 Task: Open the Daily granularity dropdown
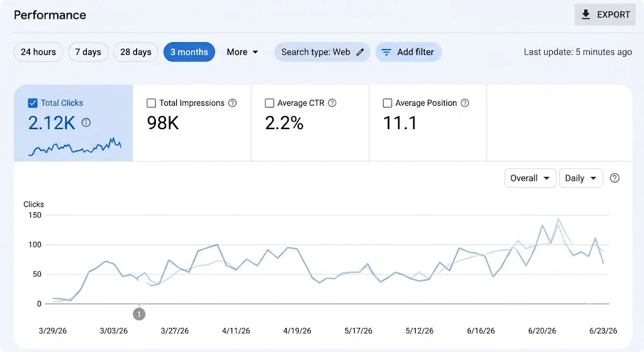pyautogui.click(x=580, y=178)
